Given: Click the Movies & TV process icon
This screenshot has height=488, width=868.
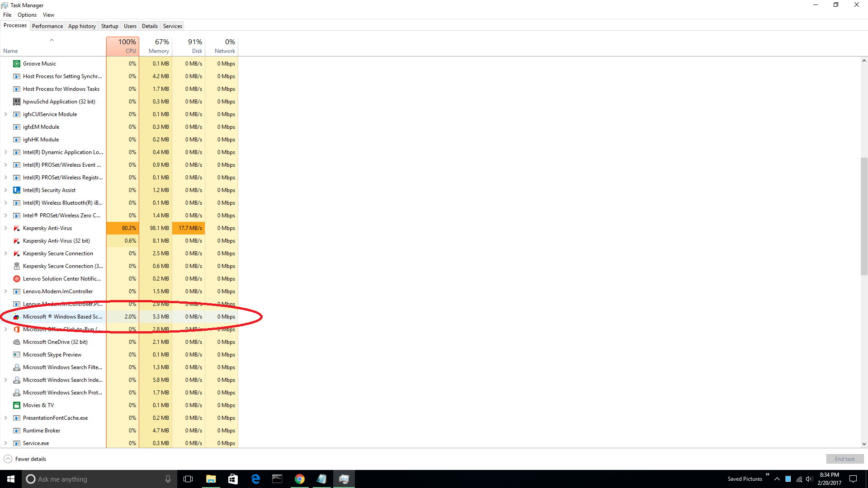Looking at the screenshot, I should pyautogui.click(x=17, y=405).
